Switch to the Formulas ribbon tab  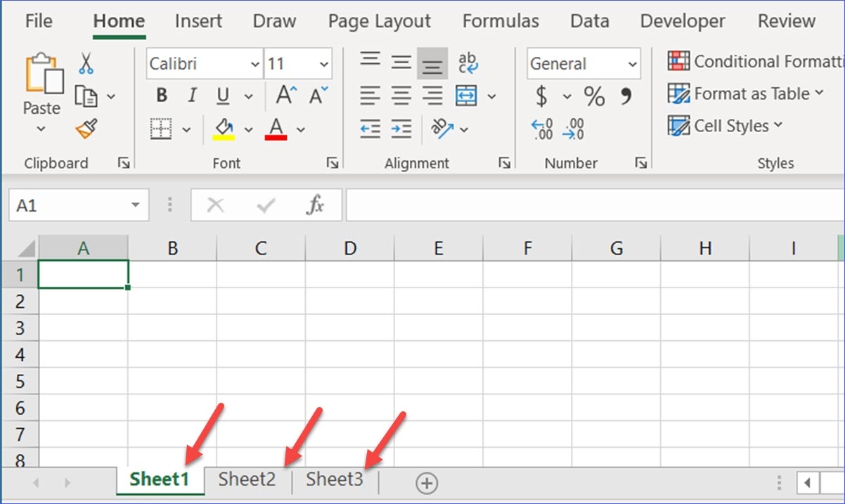point(500,21)
